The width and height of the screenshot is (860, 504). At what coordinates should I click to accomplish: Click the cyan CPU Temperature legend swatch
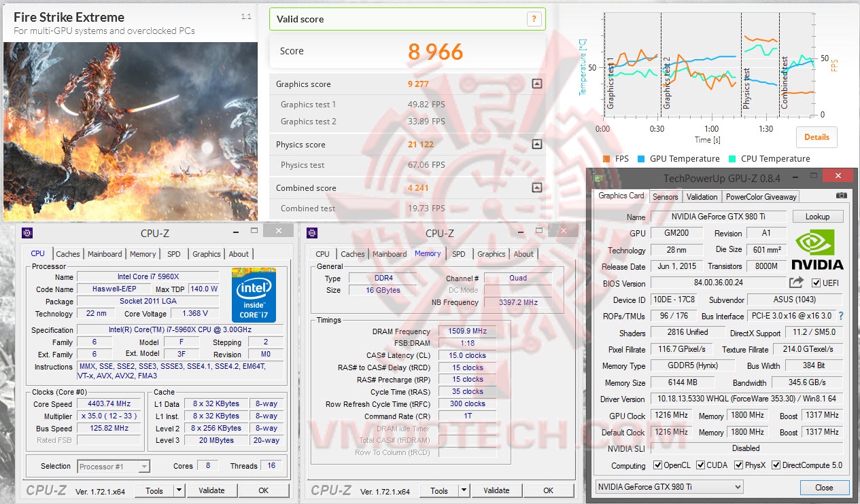point(732,159)
